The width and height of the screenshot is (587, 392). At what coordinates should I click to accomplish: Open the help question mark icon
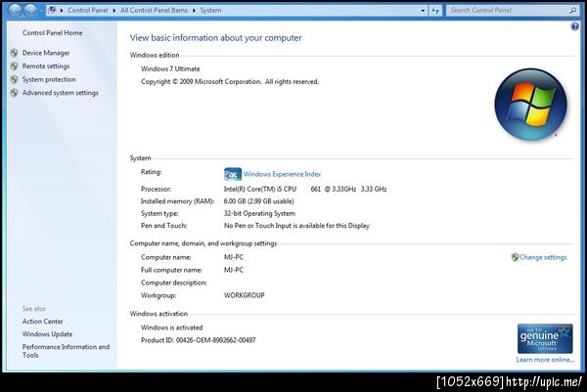574,26
